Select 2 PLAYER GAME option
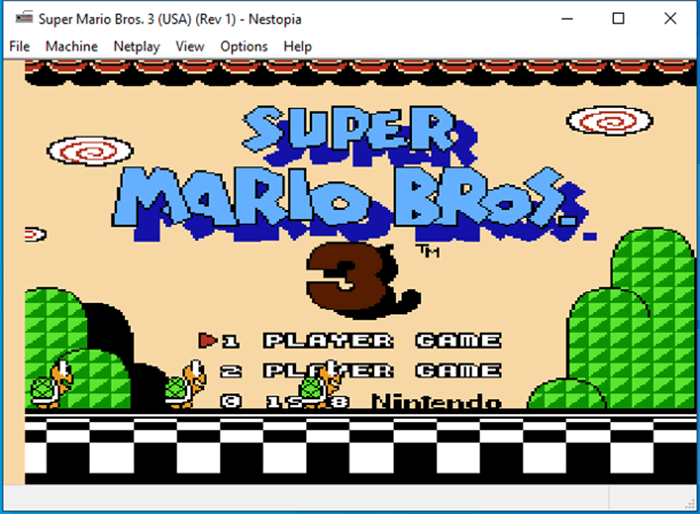The width and height of the screenshot is (700, 514). (361, 371)
